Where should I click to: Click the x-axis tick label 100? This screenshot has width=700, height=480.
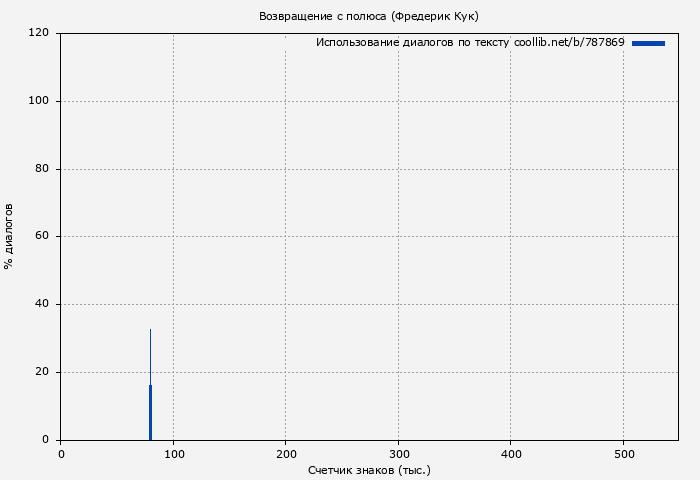173,454
